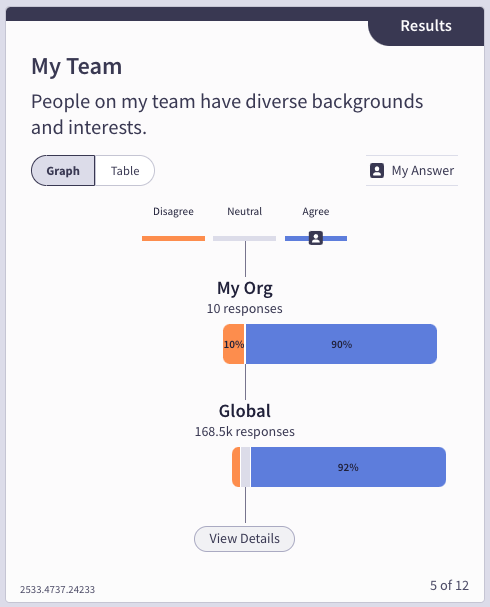
Task: Switch to Graph view
Action: click(x=63, y=171)
